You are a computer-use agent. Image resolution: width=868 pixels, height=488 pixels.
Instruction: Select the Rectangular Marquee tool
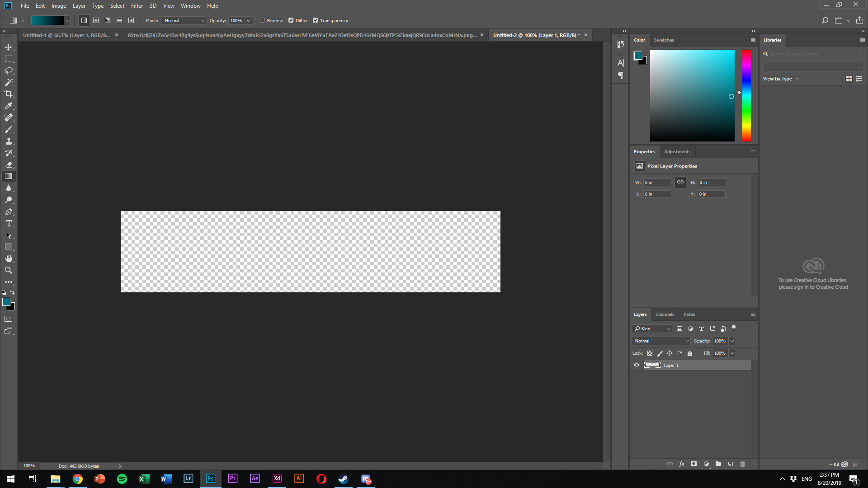(9, 59)
